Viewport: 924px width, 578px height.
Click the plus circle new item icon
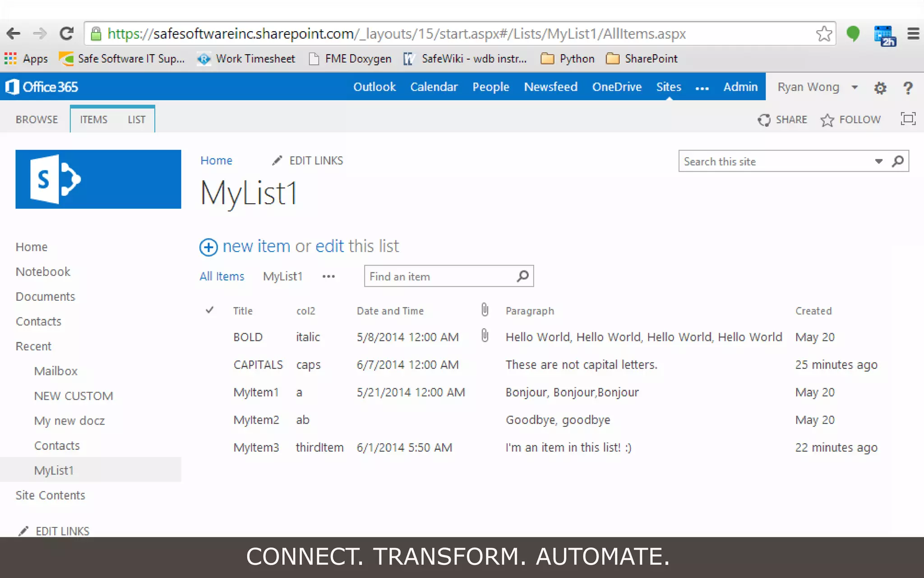(x=208, y=247)
